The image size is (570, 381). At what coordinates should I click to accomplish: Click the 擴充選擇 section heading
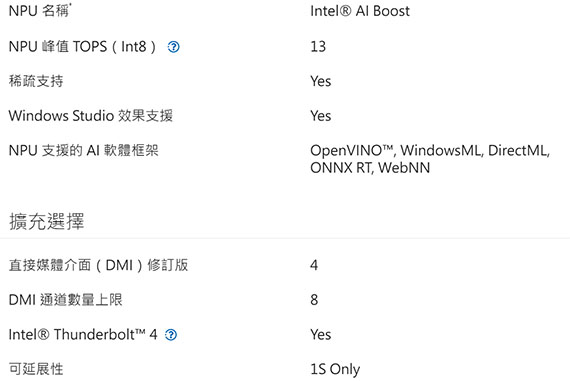click(x=47, y=221)
